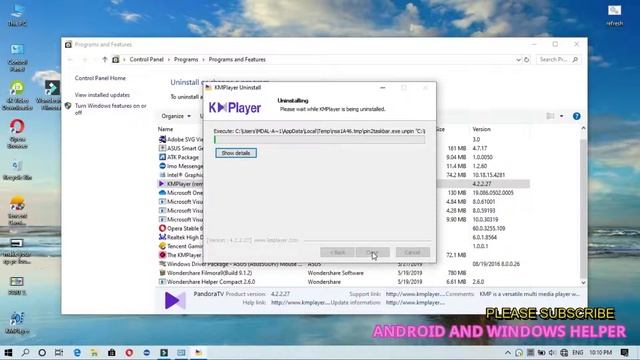Screen dimensions: 640x360
Task: Open refresh icon on desktop
Action: coord(614,16)
